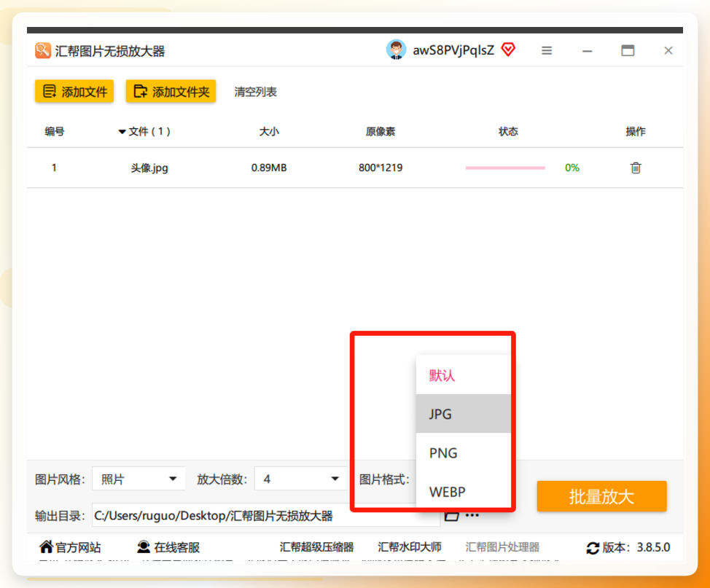The height and width of the screenshot is (588, 710).
Task: Click the user avatar icon
Action: (x=397, y=50)
